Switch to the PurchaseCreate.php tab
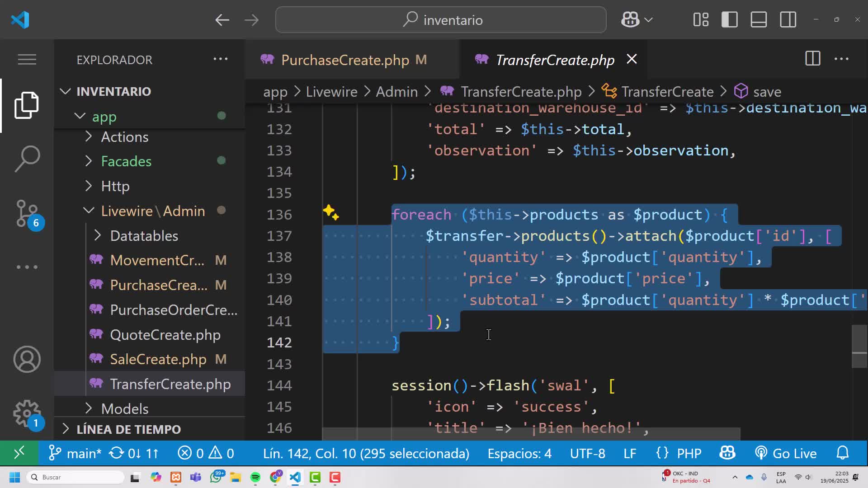The width and height of the screenshot is (868, 488). coord(352,60)
